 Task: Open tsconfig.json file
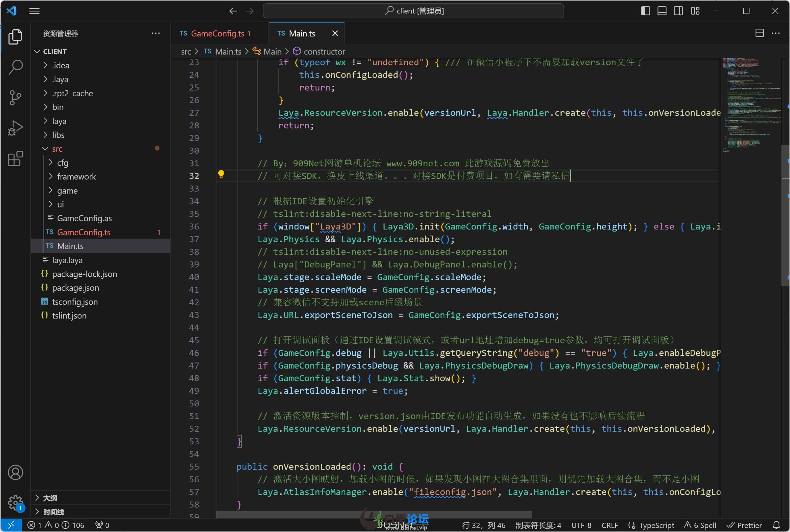pos(101,302)
